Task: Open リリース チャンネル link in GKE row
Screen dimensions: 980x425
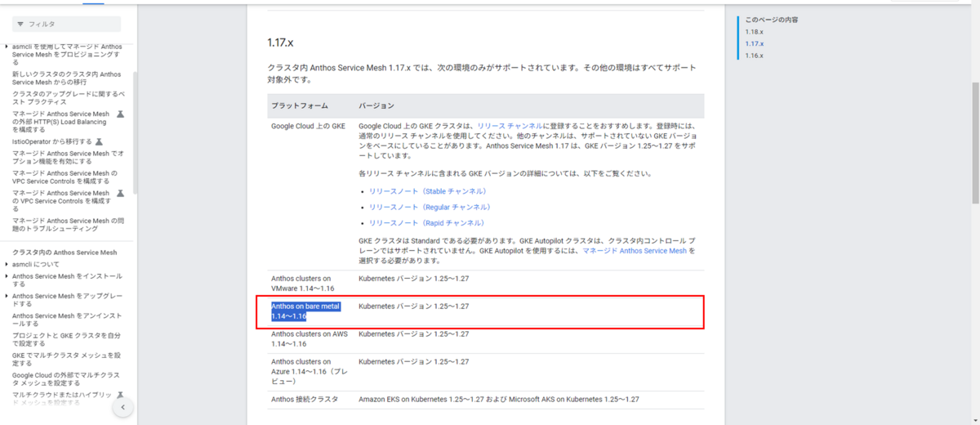Action: coord(509,126)
